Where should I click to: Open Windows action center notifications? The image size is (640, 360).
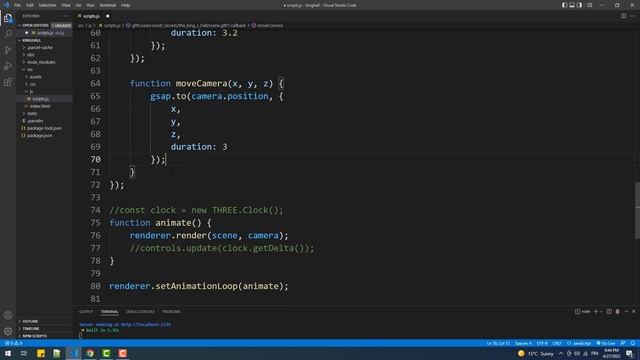pyautogui.click(x=629, y=353)
